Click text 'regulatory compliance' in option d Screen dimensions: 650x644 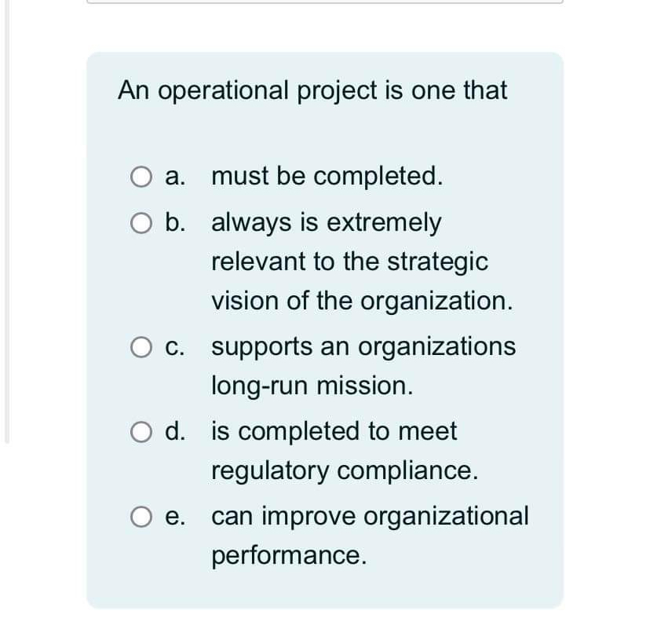coord(345,470)
